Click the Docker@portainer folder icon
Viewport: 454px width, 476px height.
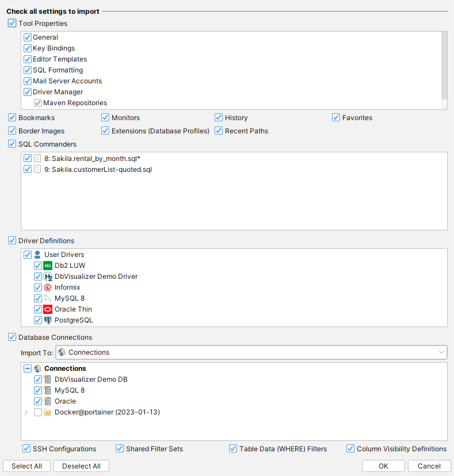point(48,412)
